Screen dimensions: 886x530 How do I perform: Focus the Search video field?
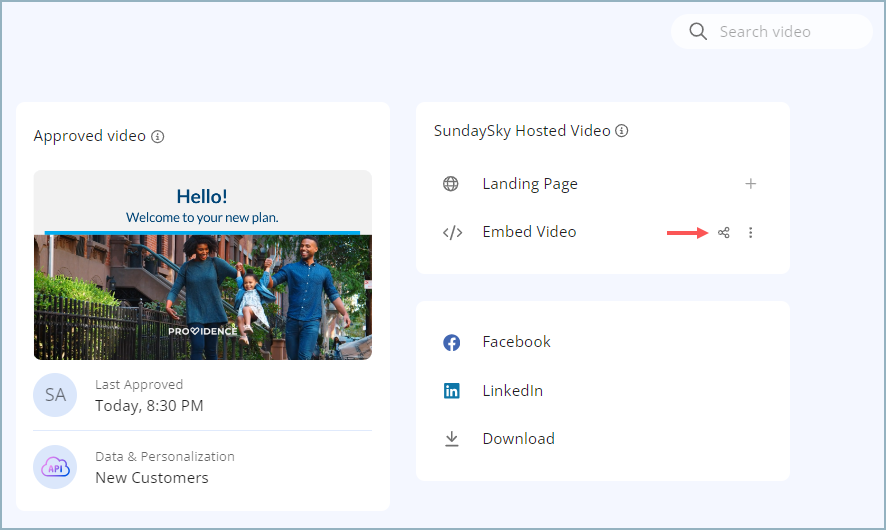click(771, 32)
